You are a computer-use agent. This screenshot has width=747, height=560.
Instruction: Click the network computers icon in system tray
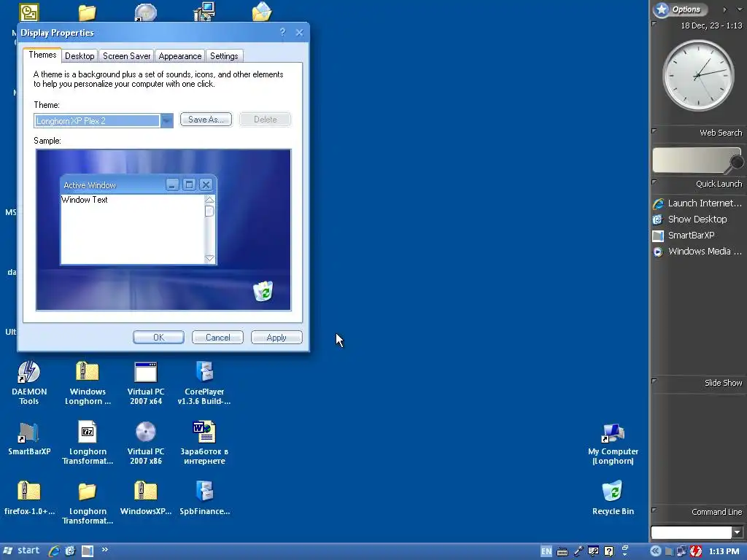tap(682, 551)
